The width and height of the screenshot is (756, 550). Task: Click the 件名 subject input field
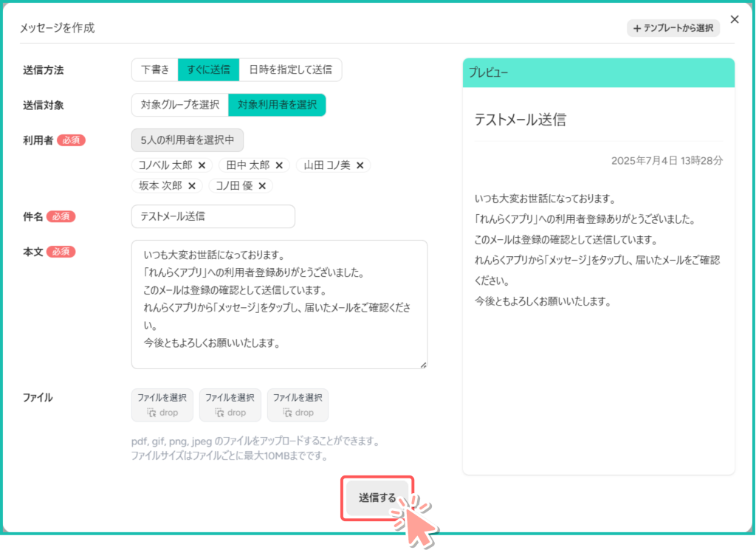coord(213,216)
